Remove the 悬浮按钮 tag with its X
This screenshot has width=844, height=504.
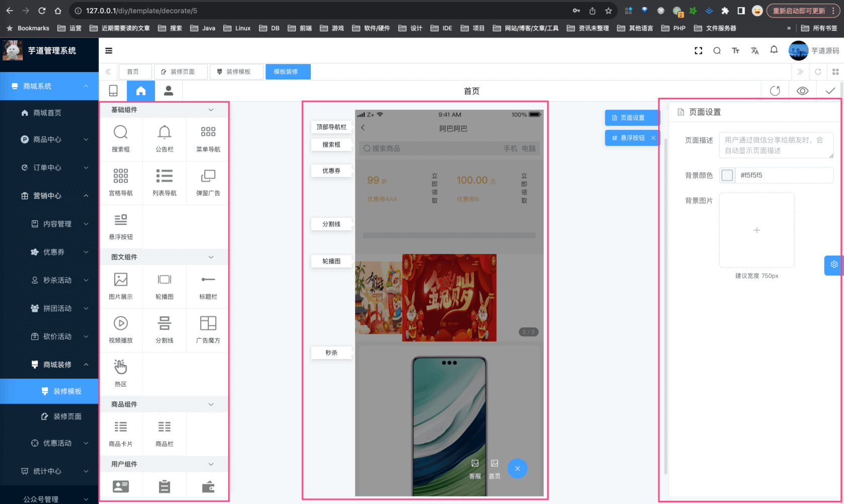653,138
